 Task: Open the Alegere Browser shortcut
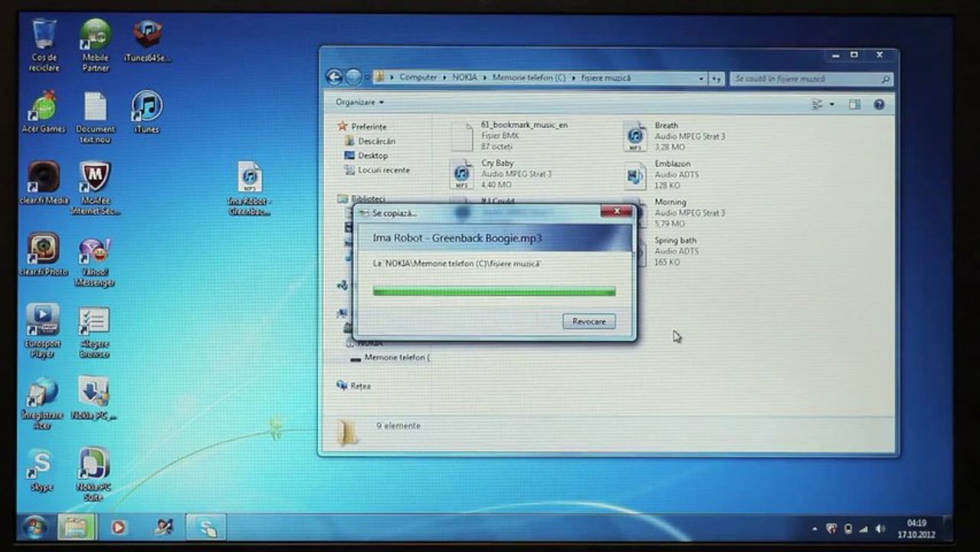point(95,332)
